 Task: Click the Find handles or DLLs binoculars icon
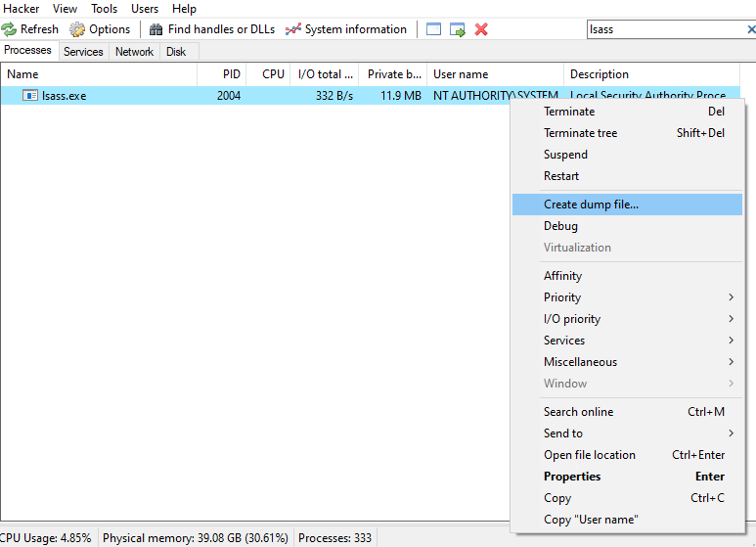click(156, 29)
